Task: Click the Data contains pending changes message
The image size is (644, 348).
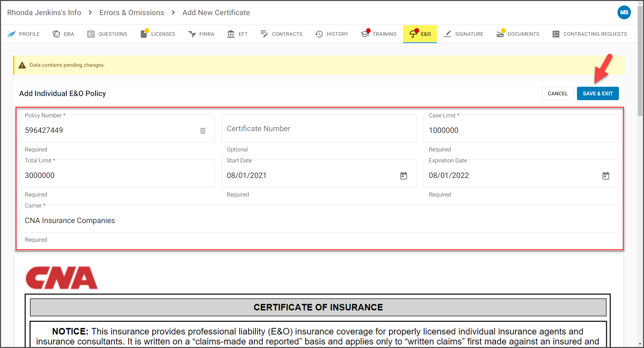Action: click(x=67, y=65)
